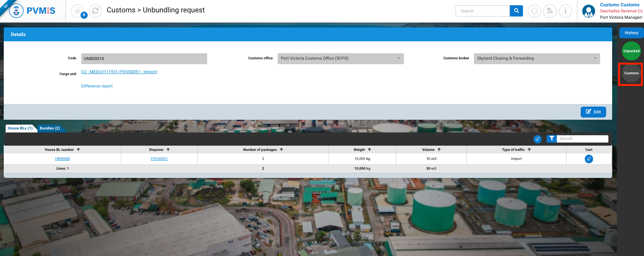Switch to the Bundles (2) tab

(x=50, y=128)
